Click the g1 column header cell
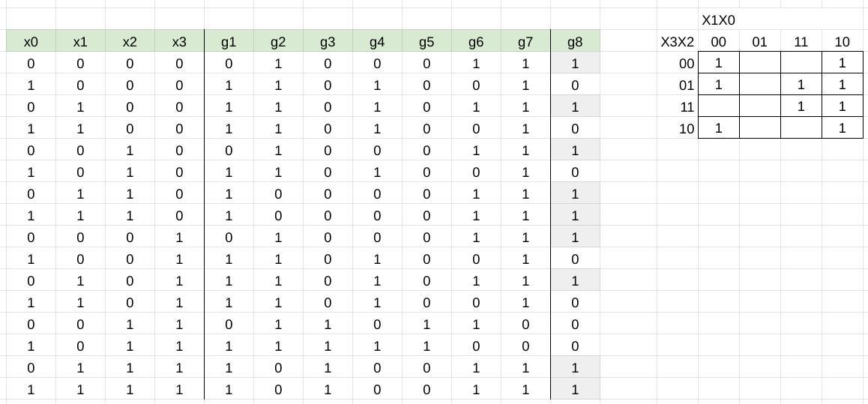Viewport: 868px width, 404px height. pyautogui.click(x=229, y=41)
